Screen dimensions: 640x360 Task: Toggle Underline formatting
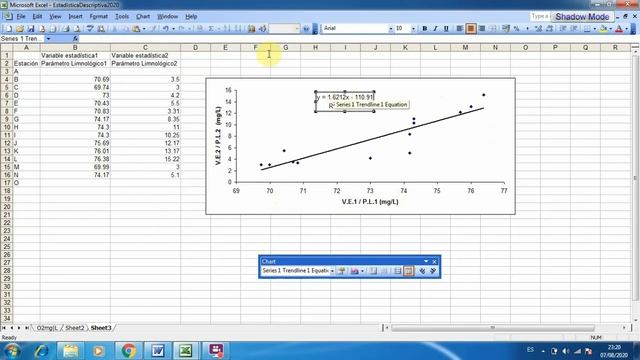pos(446,29)
